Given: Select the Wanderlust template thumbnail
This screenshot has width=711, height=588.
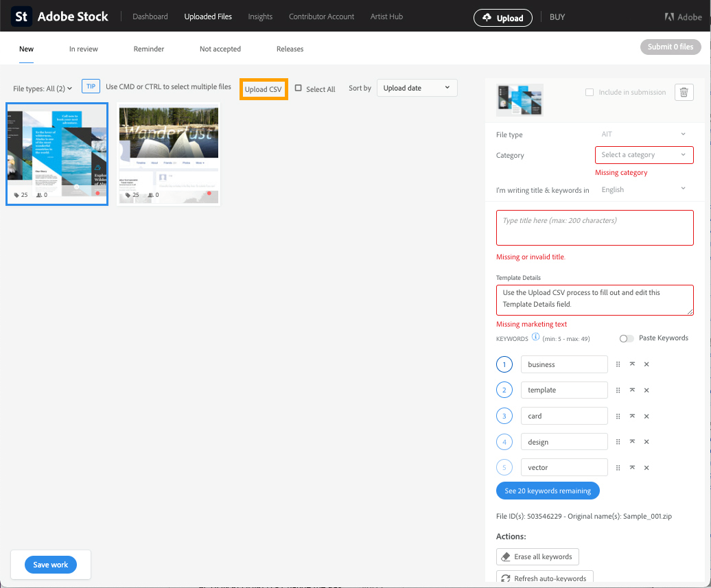Looking at the screenshot, I should coord(169,154).
